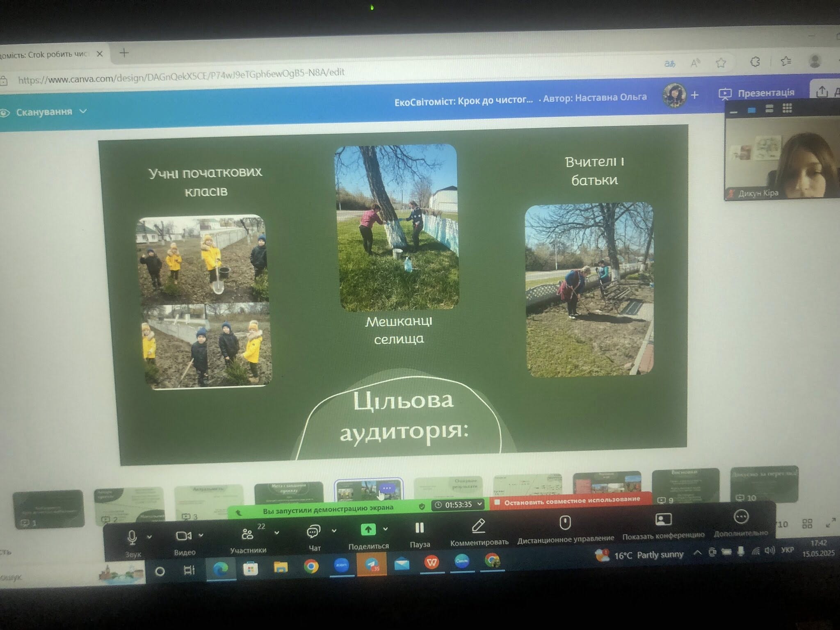840x630 pixels.
Task: Select slide 1 thumbnail
Action: pyautogui.click(x=48, y=509)
